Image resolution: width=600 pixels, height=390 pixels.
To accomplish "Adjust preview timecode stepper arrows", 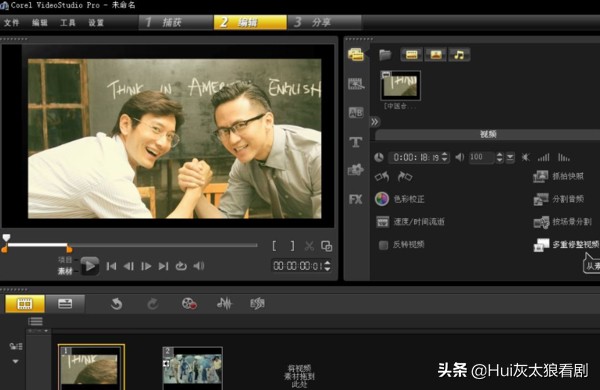I will [x=327, y=266].
